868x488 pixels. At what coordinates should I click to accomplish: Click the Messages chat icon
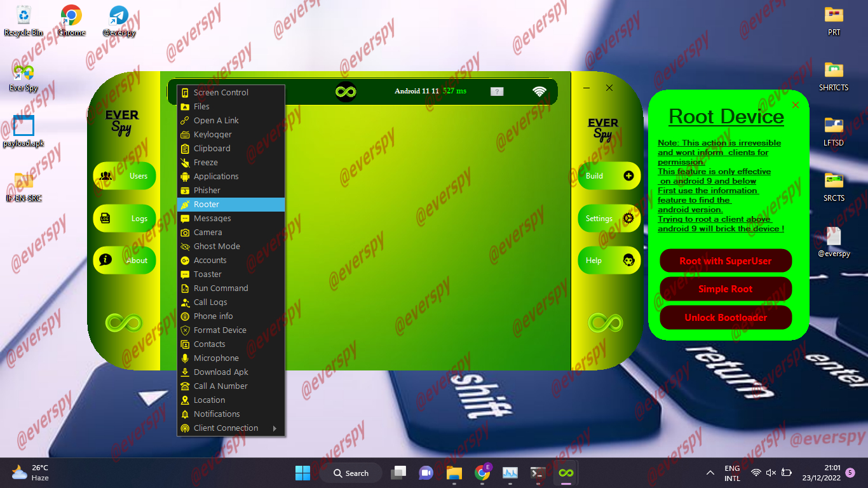185,219
